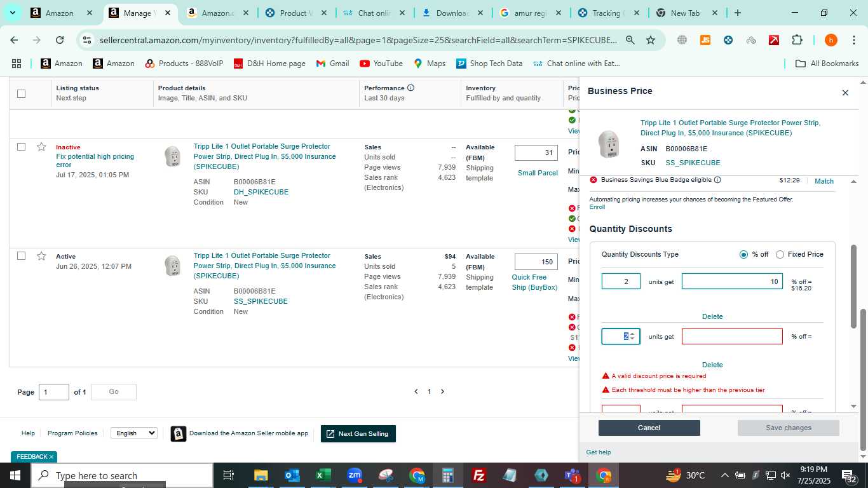Image resolution: width=868 pixels, height=488 pixels.
Task: Select the '% off' discount type
Action: pos(743,254)
